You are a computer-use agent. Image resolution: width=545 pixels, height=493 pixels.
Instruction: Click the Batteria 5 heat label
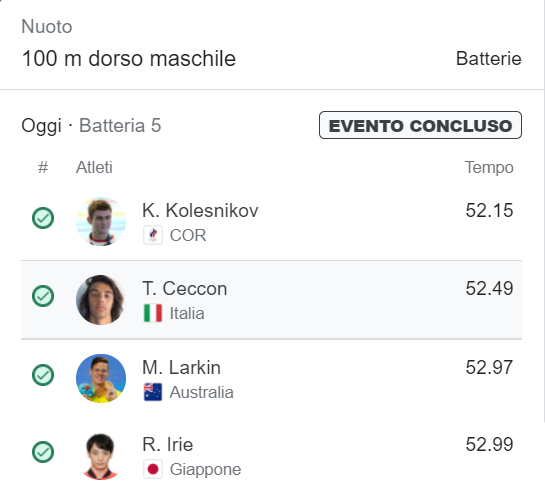tap(120, 125)
